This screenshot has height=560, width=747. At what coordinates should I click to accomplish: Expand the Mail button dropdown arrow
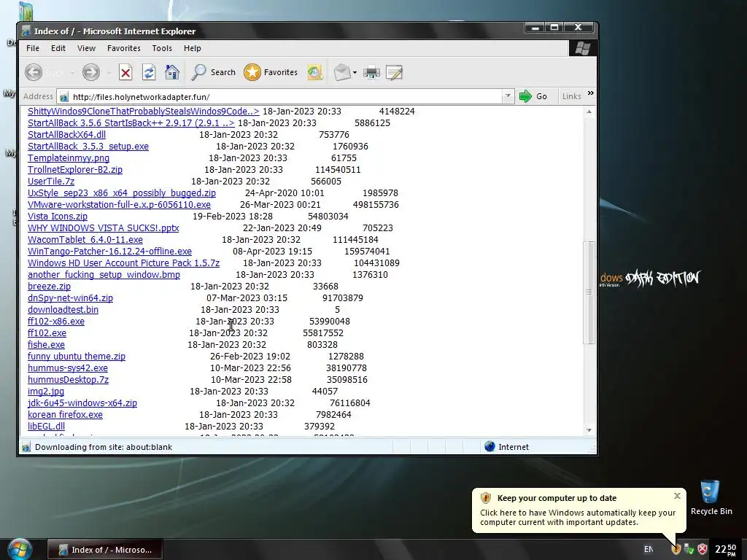pos(355,73)
